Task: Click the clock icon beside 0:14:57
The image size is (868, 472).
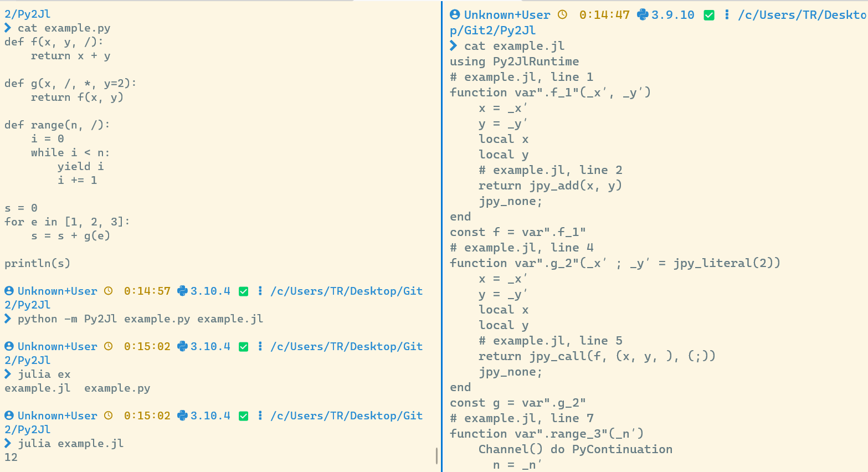Action: pos(109,291)
